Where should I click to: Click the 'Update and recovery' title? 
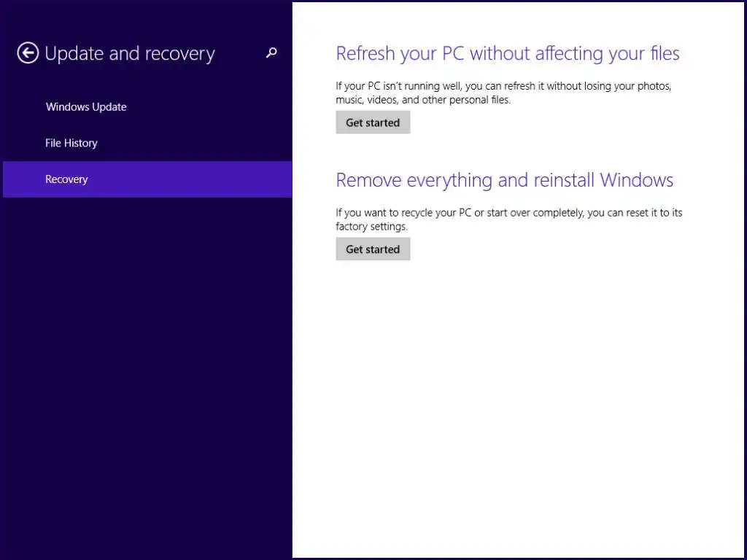[130, 54]
